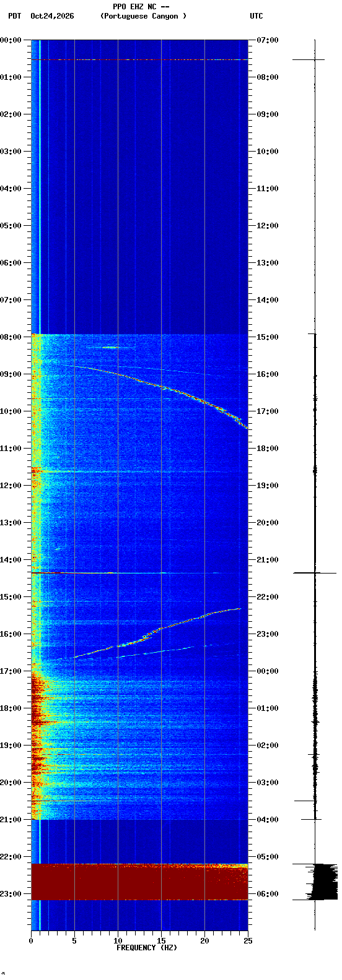The height and width of the screenshot is (980, 342).
Task: Select the '12:00' label on the PDT axis
Action: pyautogui.click(x=11, y=486)
